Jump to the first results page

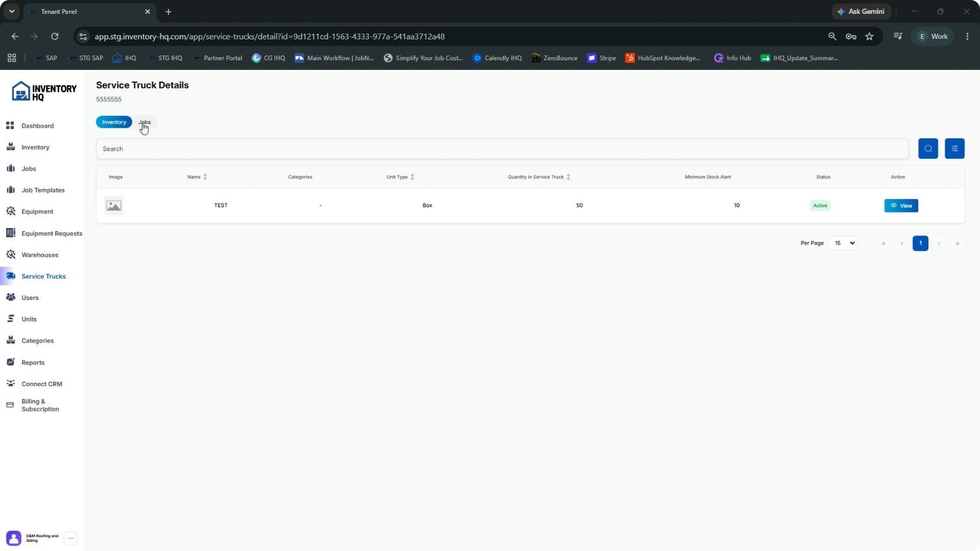(x=883, y=243)
